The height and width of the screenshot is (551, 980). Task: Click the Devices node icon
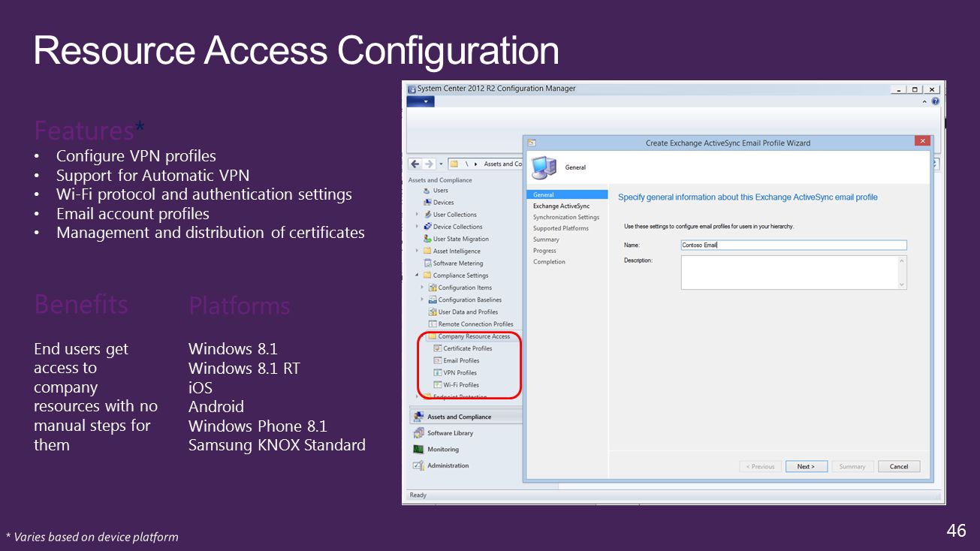(427, 203)
